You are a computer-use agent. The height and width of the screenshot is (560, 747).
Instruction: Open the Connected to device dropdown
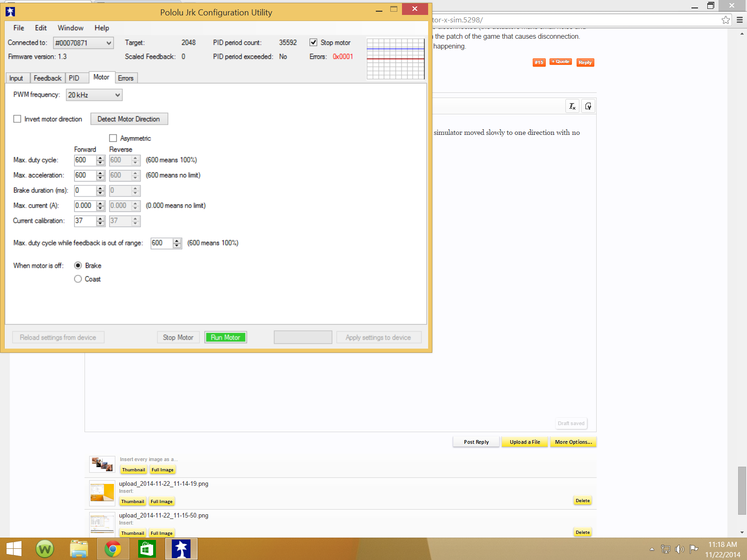point(83,43)
